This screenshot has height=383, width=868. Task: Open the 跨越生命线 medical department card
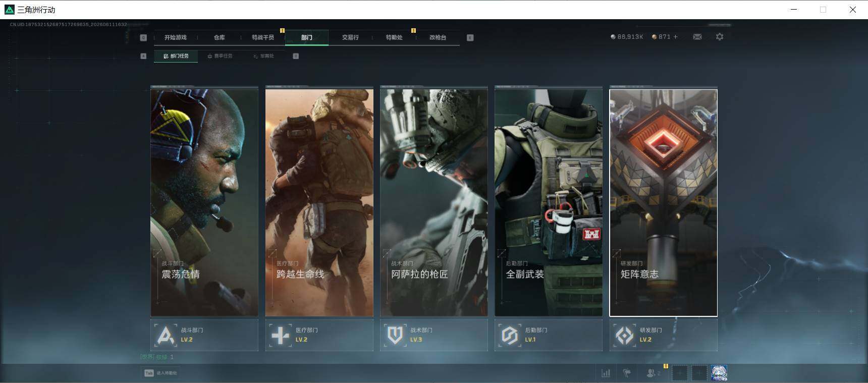click(319, 202)
